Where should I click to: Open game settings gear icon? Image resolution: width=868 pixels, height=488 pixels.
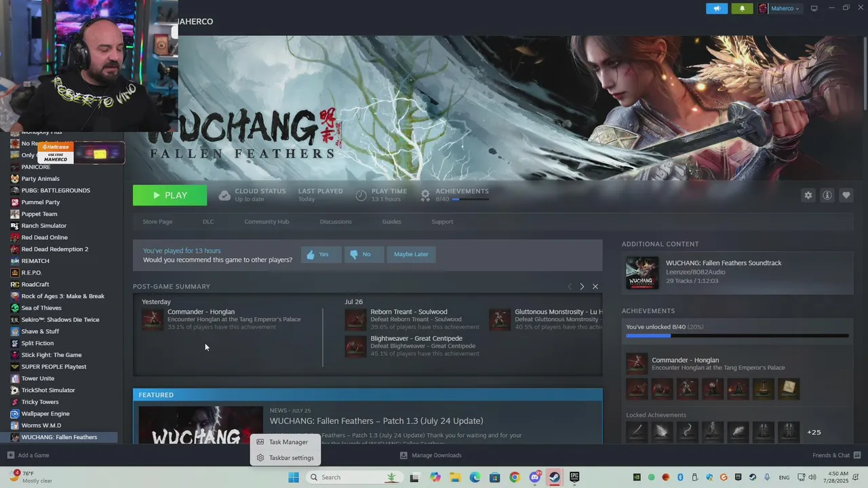(x=808, y=195)
